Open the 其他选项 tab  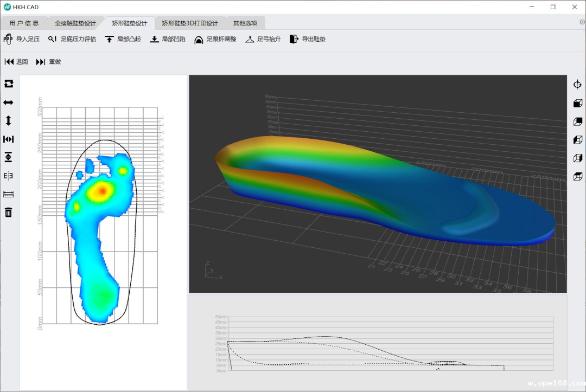(x=245, y=23)
